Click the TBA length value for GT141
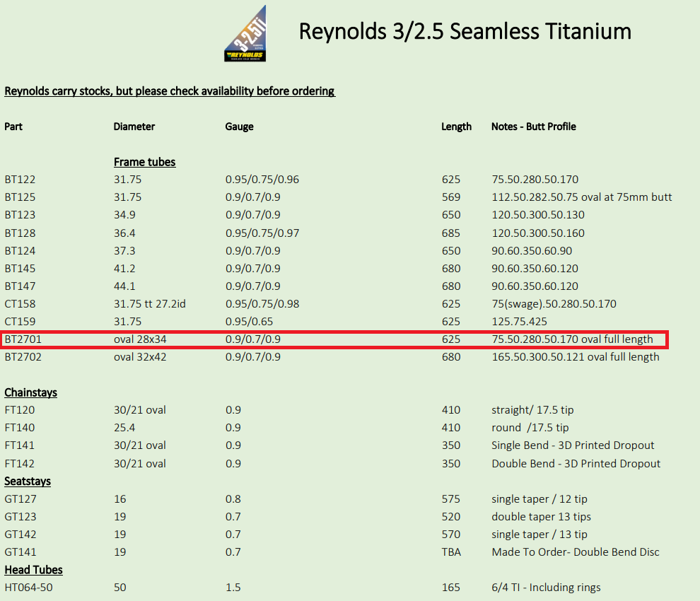 pyautogui.click(x=450, y=552)
